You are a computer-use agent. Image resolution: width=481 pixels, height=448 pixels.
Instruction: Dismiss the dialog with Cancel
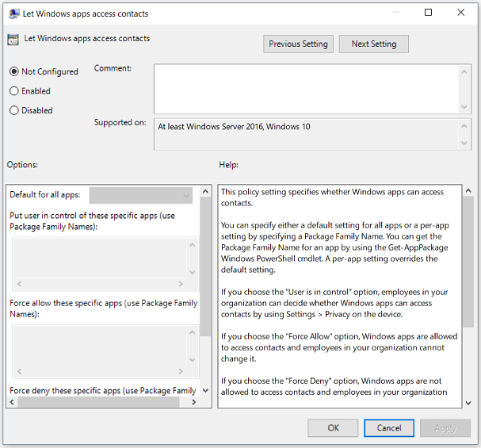pos(389,427)
